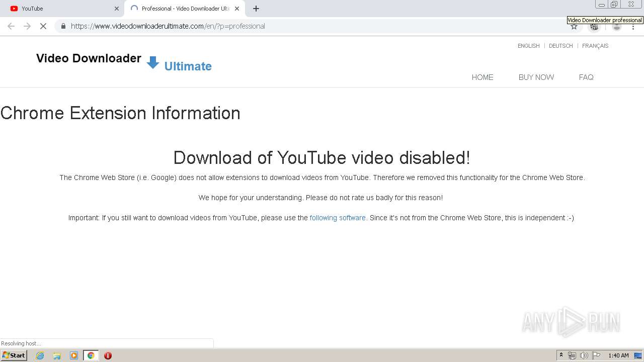Screen dimensions: 644x362
Task: Bookmark this page with the star
Action: (574, 27)
